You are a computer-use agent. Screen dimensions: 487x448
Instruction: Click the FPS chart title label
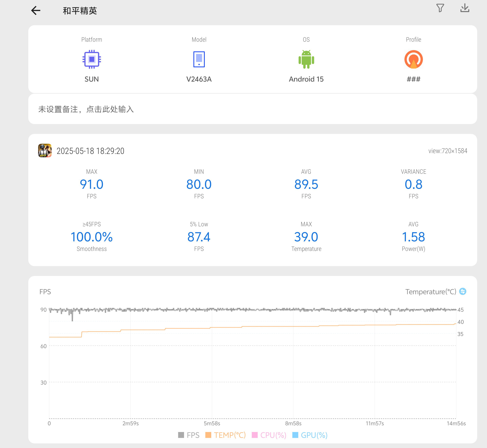point(45,292)
